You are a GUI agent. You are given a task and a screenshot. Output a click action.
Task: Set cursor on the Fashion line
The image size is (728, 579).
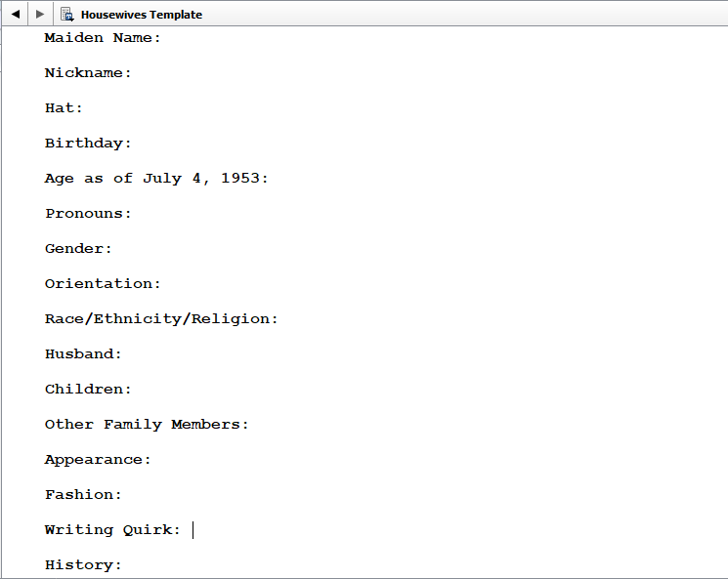pos(83,495)
